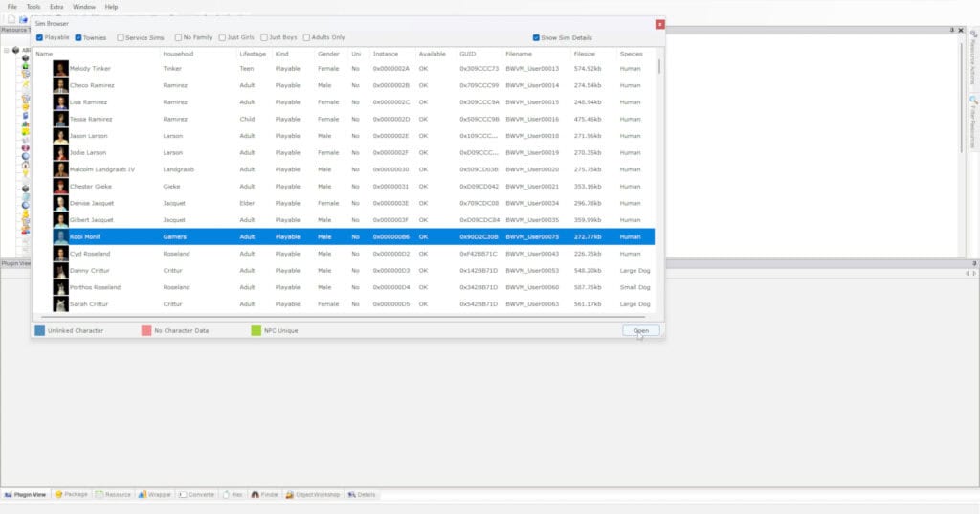Uncheck the Playable filter checkbox
The height and width of the screenshot is (514, 980).
tap(39, 38)
